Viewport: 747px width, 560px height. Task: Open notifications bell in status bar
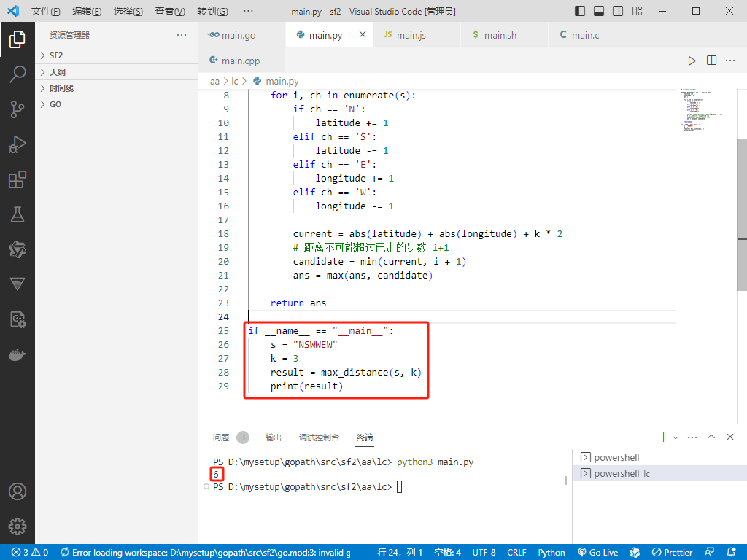point(731,553)
